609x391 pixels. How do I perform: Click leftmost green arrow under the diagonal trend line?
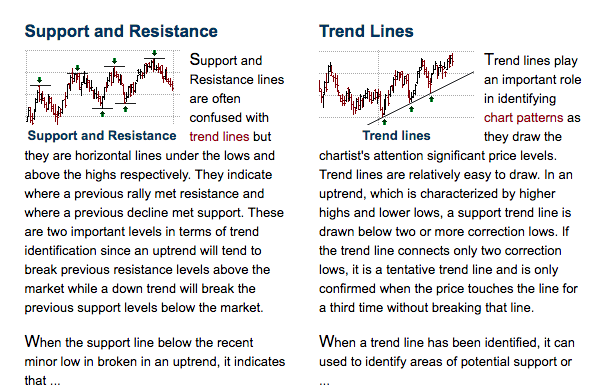(x=384, y=122)
